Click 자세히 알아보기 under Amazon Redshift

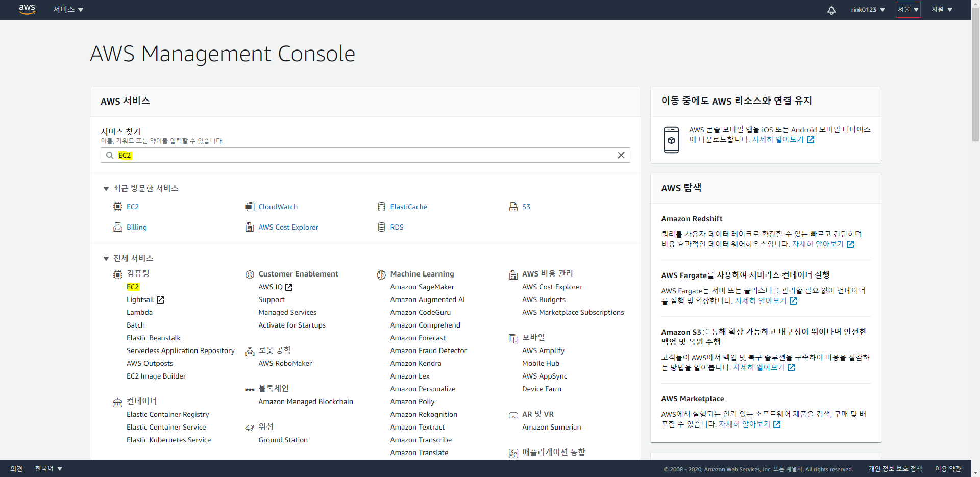[823, 244]
